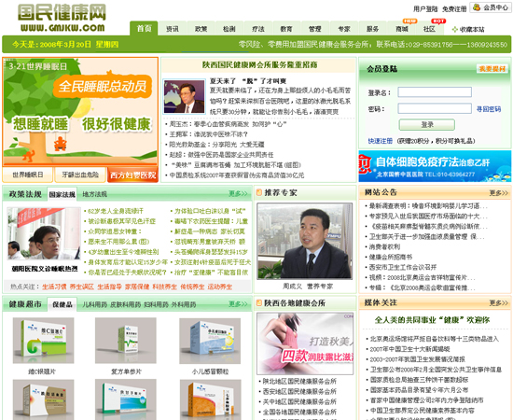Click the 会员中心 member center icon button

pyautogui.click(x=490, y=7)
